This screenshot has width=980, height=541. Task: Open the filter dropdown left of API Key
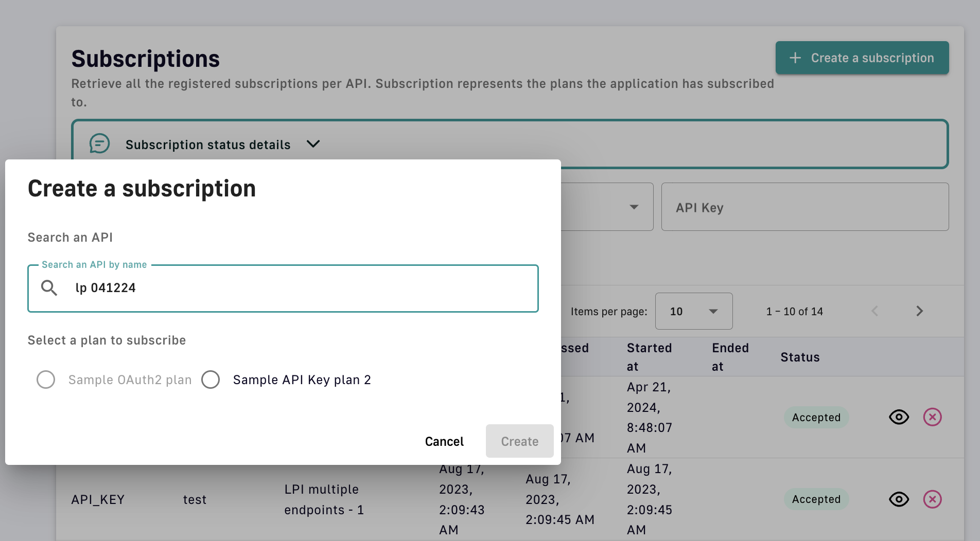point(634,207)
